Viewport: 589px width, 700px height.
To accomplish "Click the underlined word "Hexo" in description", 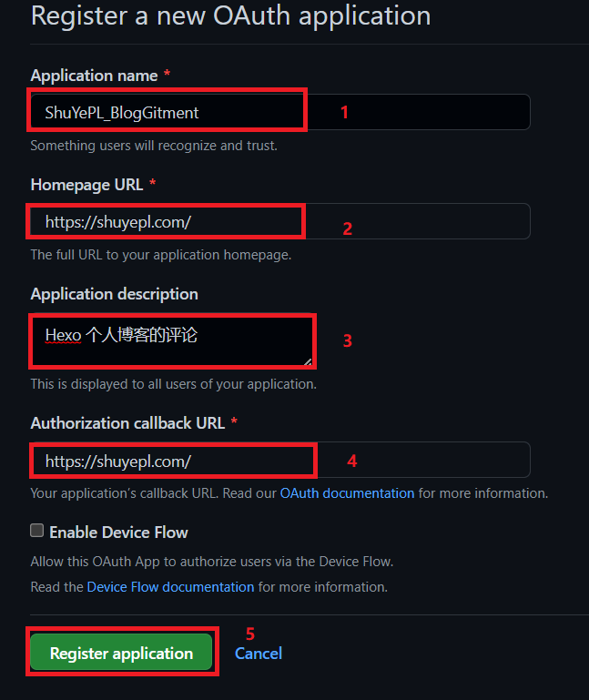I will tap(63, 335).
